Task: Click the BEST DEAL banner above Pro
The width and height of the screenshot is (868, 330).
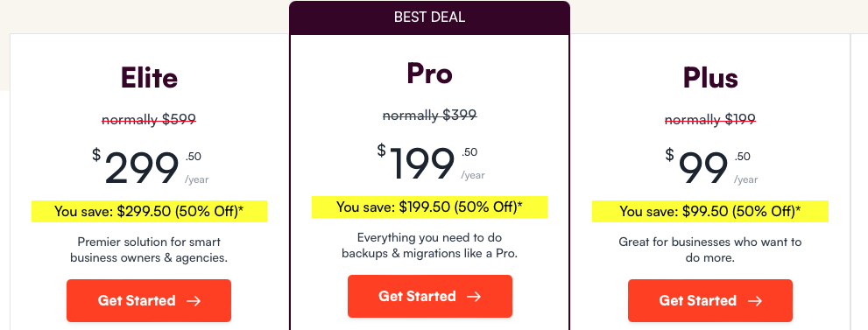Action: coord(429,18)
